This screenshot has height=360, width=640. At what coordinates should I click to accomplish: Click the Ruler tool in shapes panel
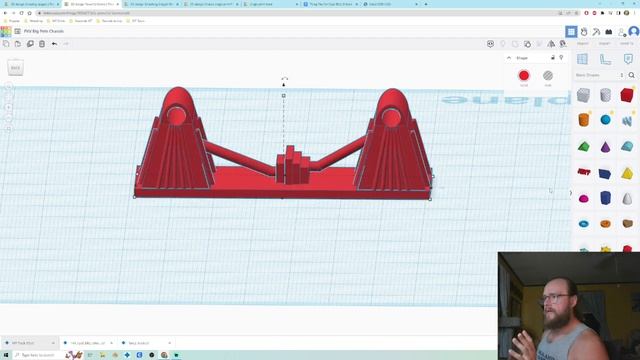pos(605,59)
